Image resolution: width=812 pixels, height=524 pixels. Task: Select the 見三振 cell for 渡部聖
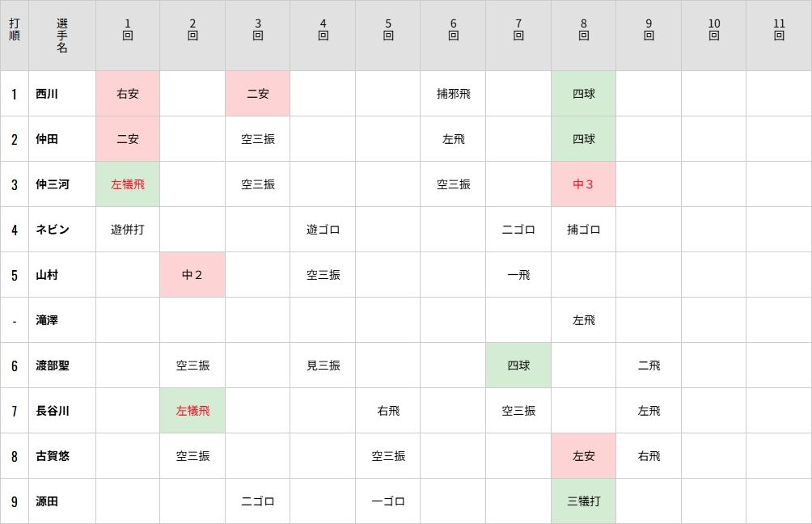[323, 366]
